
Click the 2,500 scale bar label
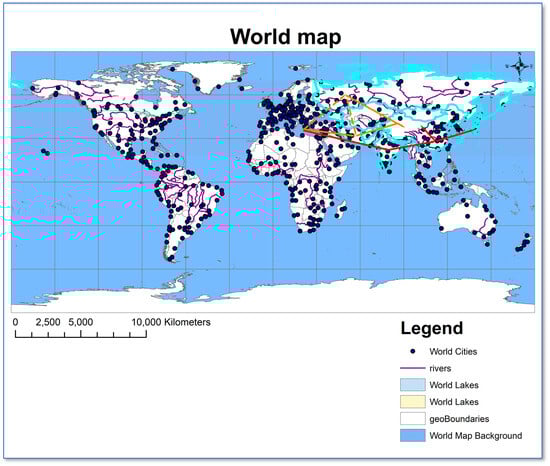[48, 322]
